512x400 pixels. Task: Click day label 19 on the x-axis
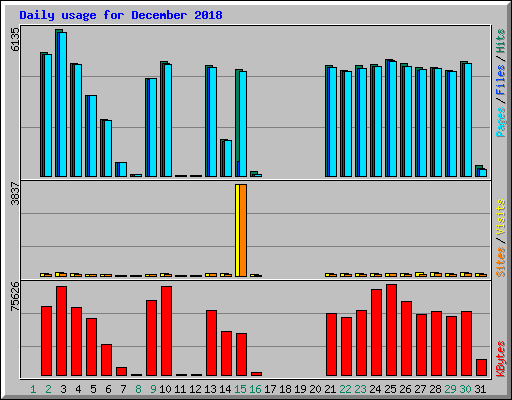(300, 389)
